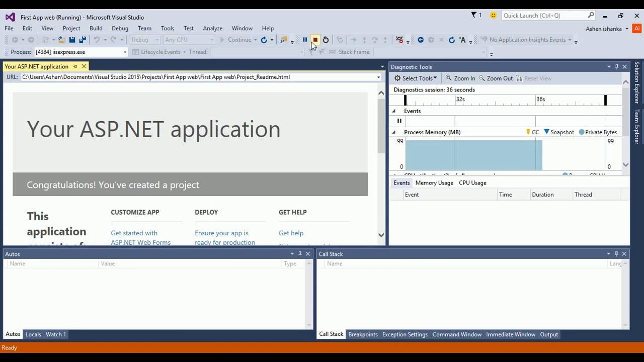Open Select Tools gear menu
Viewport: 644px width, 362px height.
tap(416, 78)
